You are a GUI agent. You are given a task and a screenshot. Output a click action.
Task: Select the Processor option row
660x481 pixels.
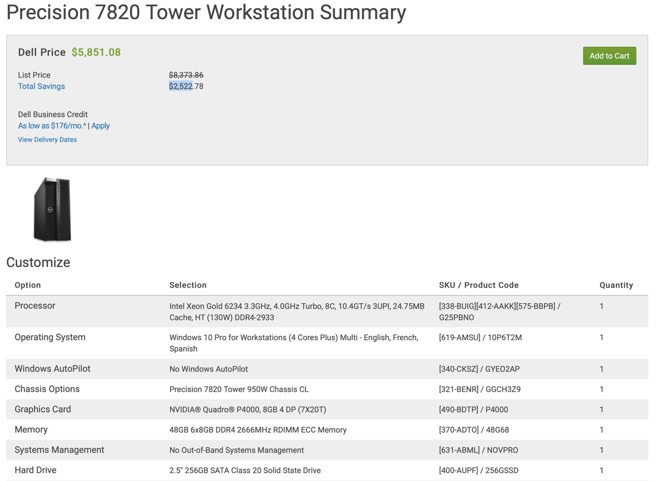pos(327,311)
